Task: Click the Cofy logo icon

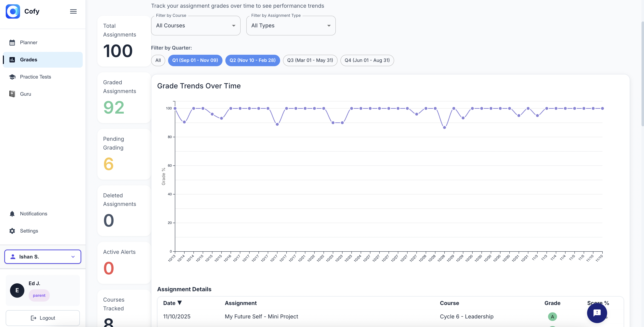Action: pyautogui.click(x=13, y=11)
